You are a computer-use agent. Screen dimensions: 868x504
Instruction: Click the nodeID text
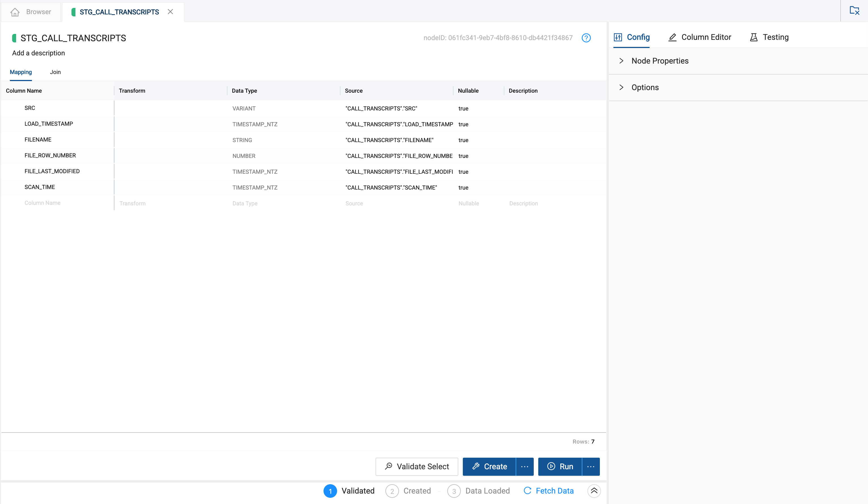coord(498,38)
